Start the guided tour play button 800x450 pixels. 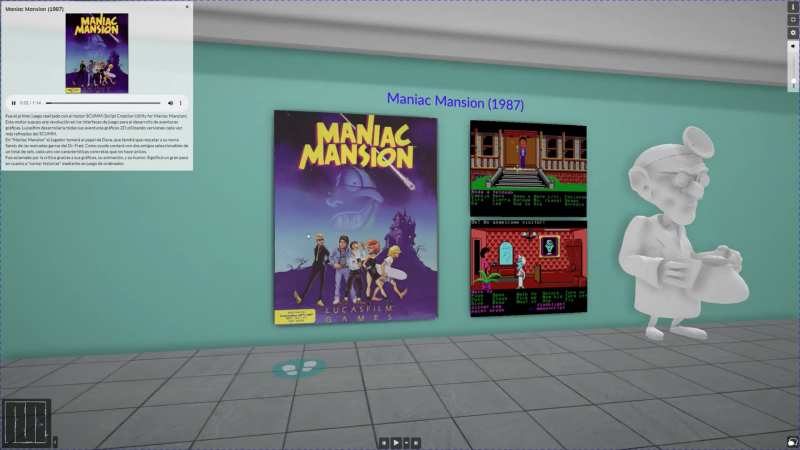pos(396,443)
